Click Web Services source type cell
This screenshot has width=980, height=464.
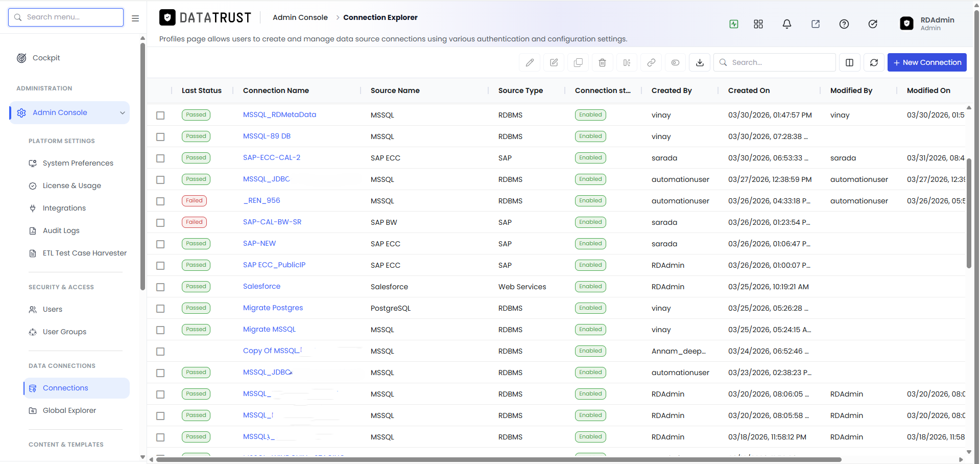522,287
